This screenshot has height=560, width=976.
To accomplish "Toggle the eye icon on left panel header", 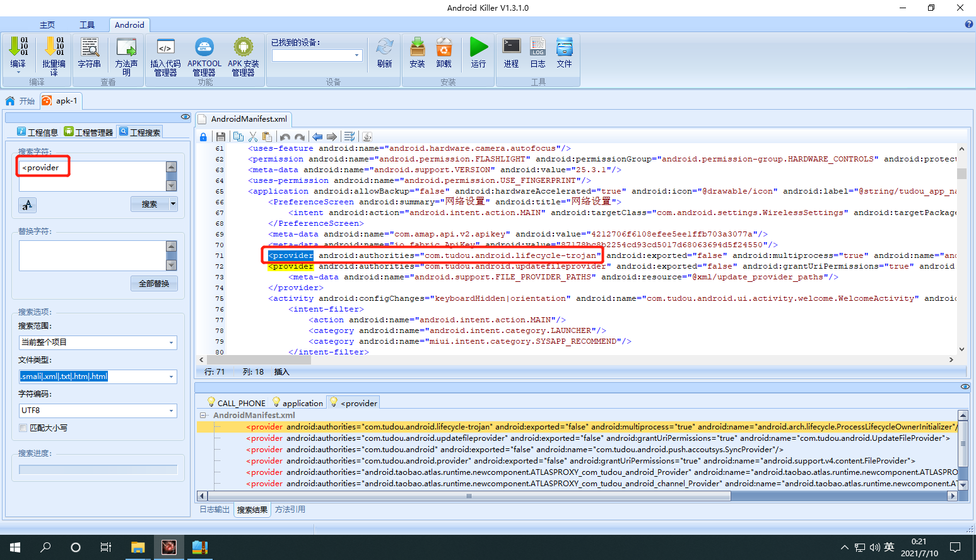I will coord(185,117).
